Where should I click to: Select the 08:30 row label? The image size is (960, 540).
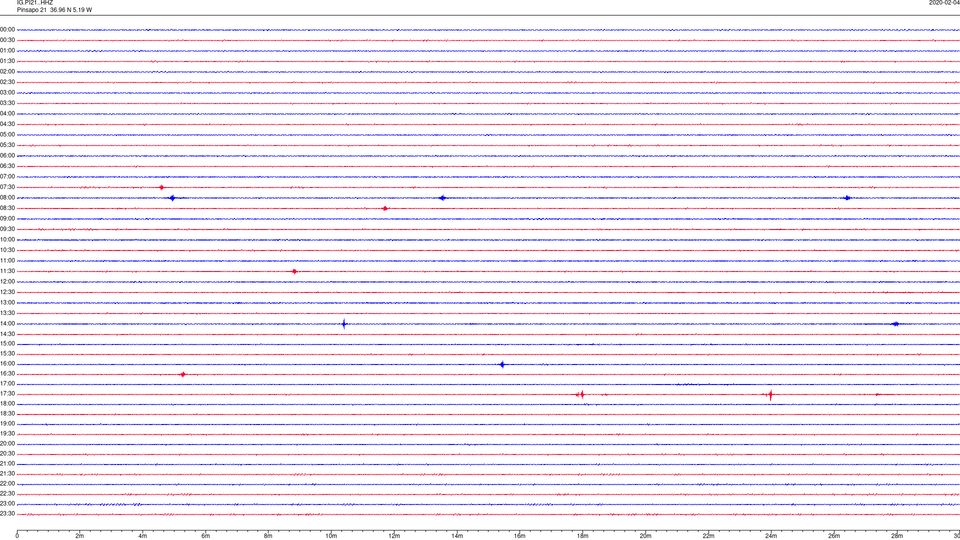pyautogui.click(x=7, y=208)
